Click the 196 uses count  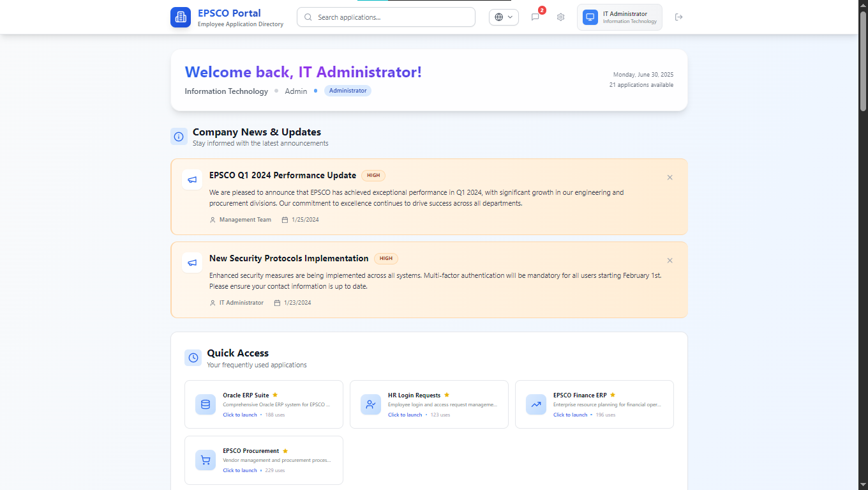click(x=606, y=415)
